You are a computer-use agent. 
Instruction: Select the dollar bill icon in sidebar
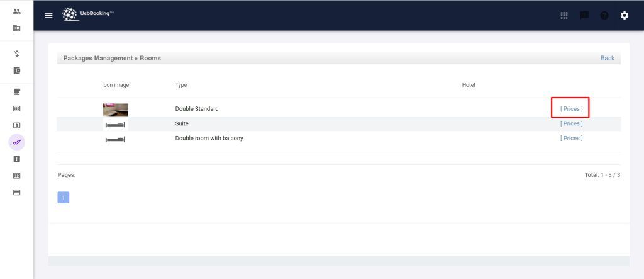click(x=17, y=125)
